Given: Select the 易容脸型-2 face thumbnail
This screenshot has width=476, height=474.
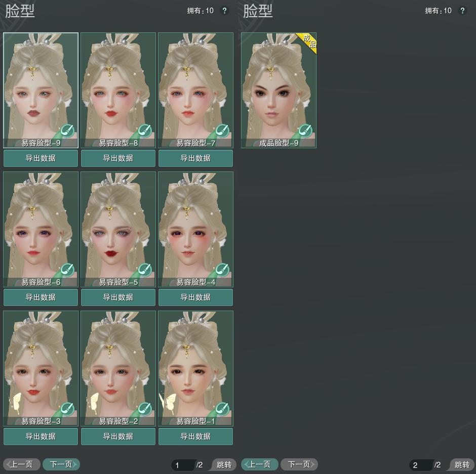Looking at the screenshot, I should pos(118,368).
